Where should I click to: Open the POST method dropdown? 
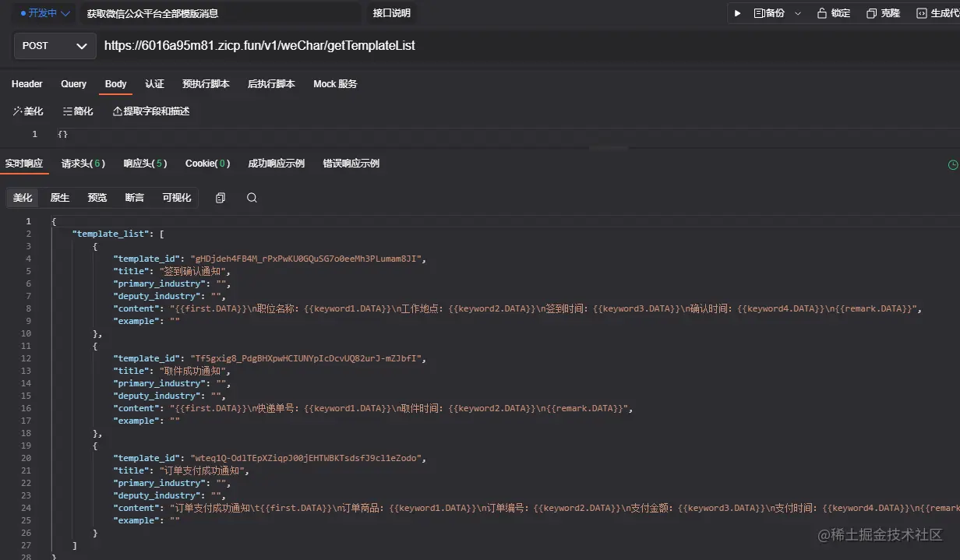click(55, 46)
